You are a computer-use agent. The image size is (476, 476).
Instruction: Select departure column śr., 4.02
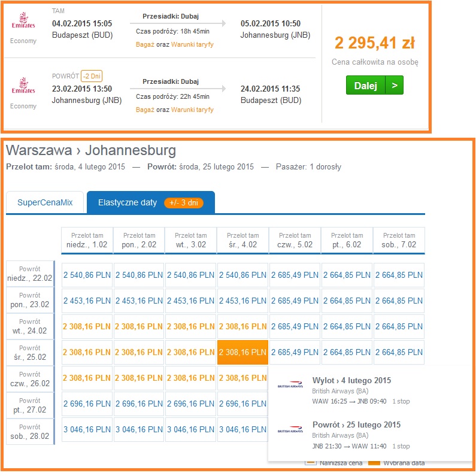243,240
